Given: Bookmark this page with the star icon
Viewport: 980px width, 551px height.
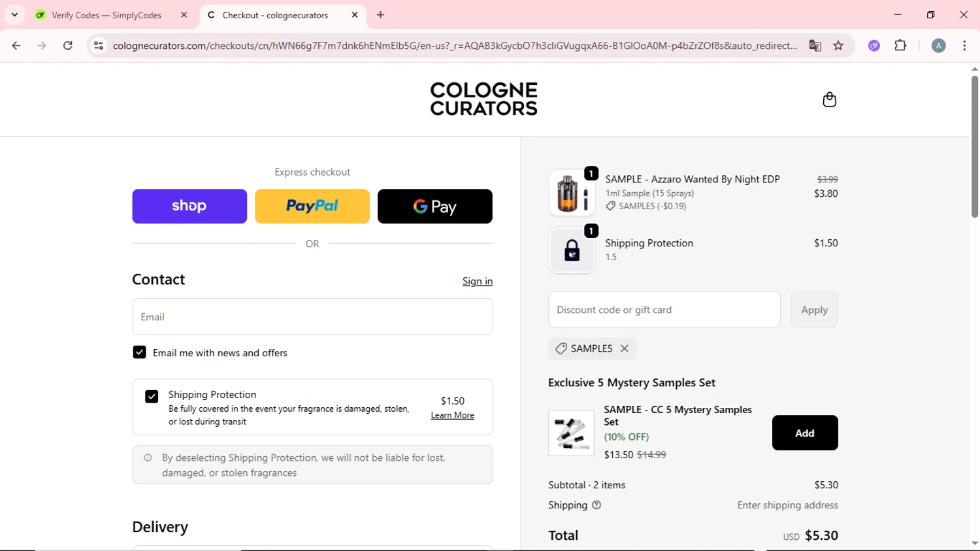Looking at the screenshot, I should point(838,46).
